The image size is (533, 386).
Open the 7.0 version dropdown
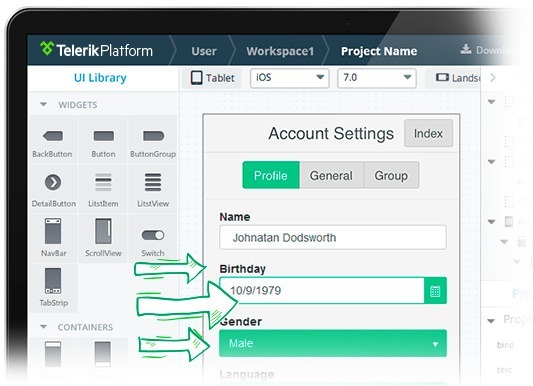point(377,78)
